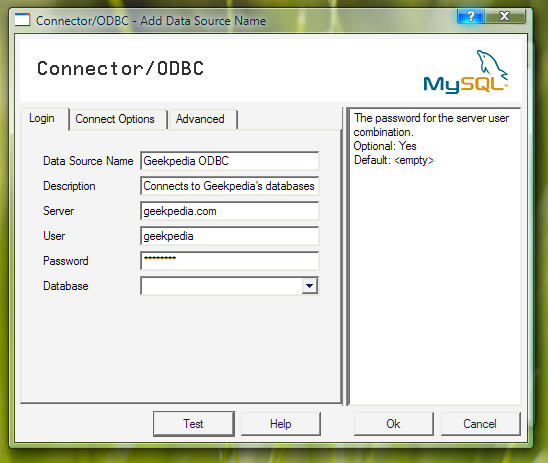Click the 'Description' label
Image resolution: width=548 pixels, height=463 pixels.
point(69,186)
